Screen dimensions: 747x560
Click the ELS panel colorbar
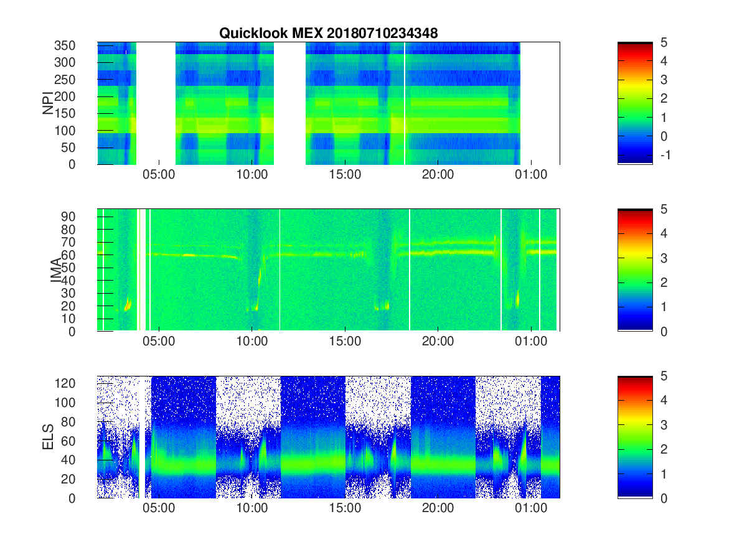pyautogui.click(x=635, y=437)
